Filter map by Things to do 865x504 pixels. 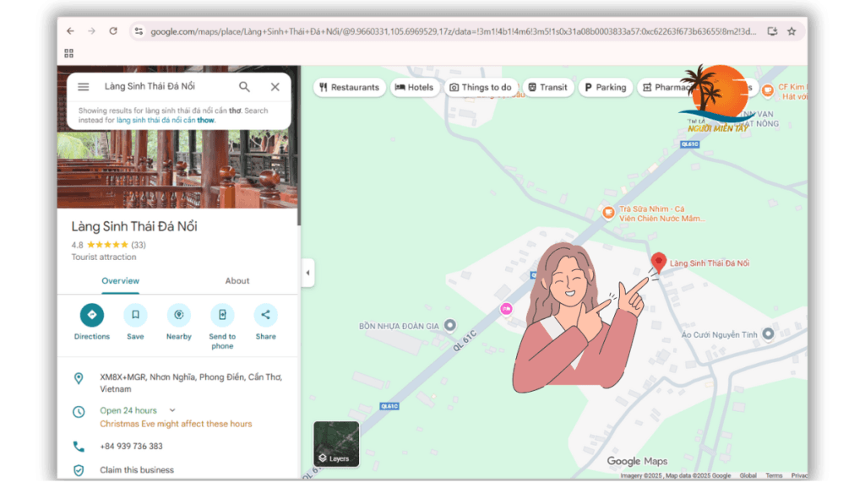pos(481,87)
